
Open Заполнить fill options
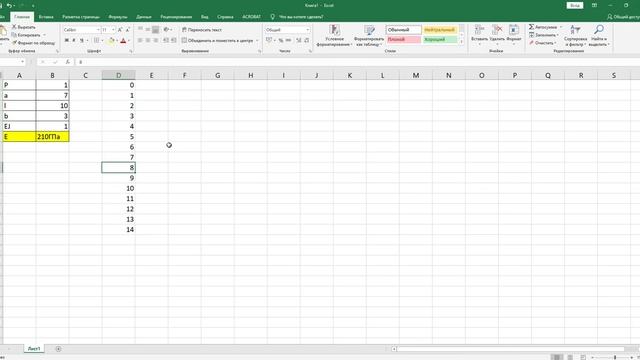tap(543, 35)
